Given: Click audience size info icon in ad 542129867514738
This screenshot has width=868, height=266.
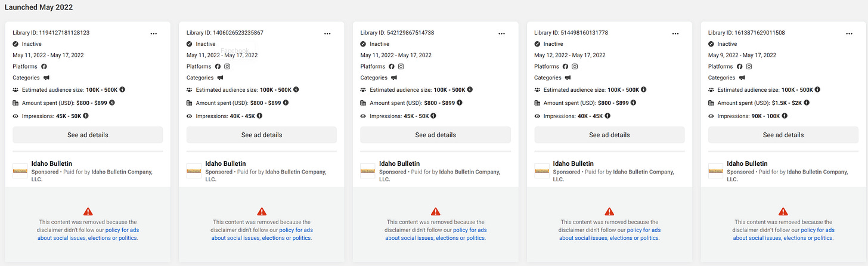Looking at the screenshot, I should [x=470, y=89].
